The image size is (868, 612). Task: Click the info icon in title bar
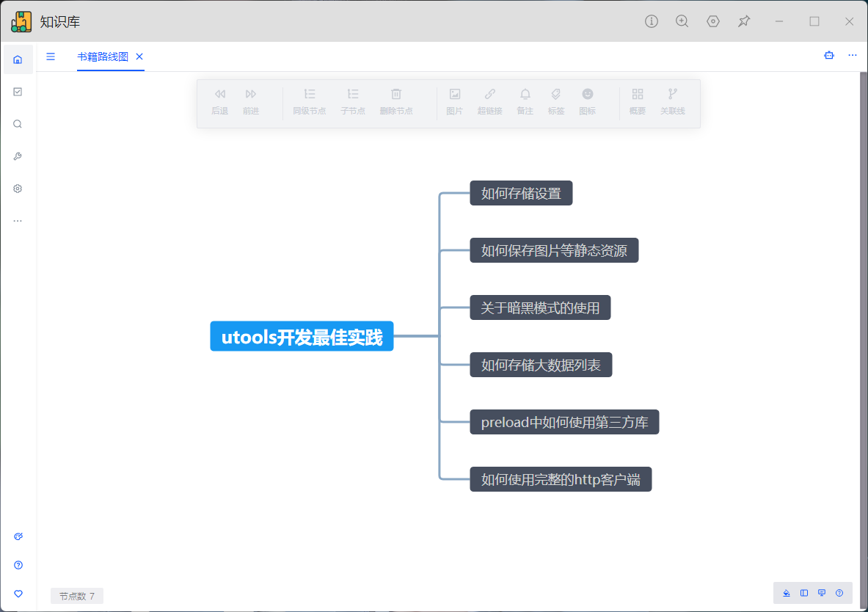(652, 21)
